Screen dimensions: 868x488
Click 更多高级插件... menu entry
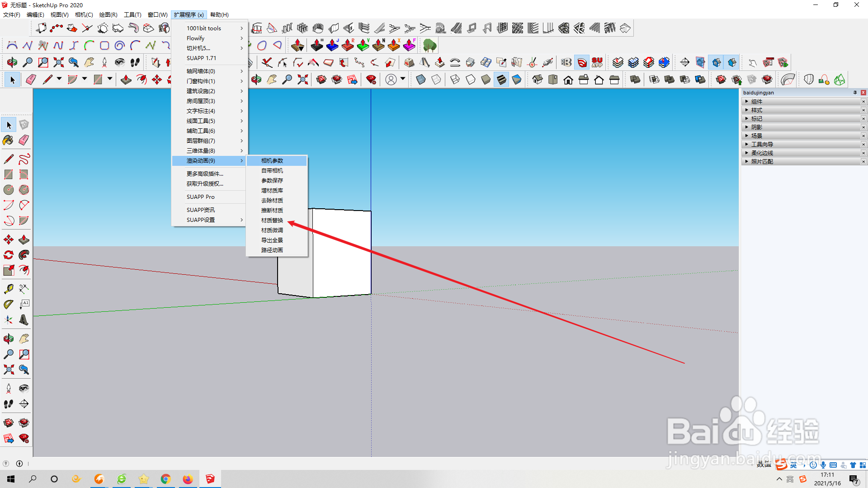pos(205,174)
